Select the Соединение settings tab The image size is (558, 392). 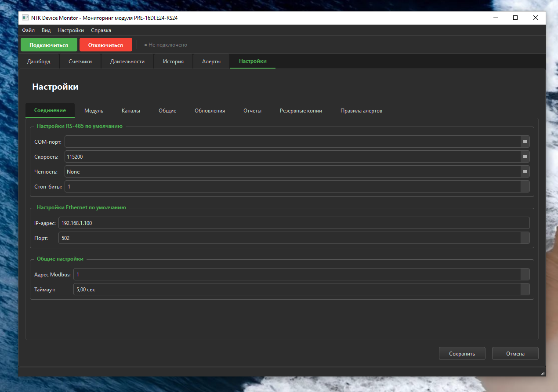[x=50, y=110]
